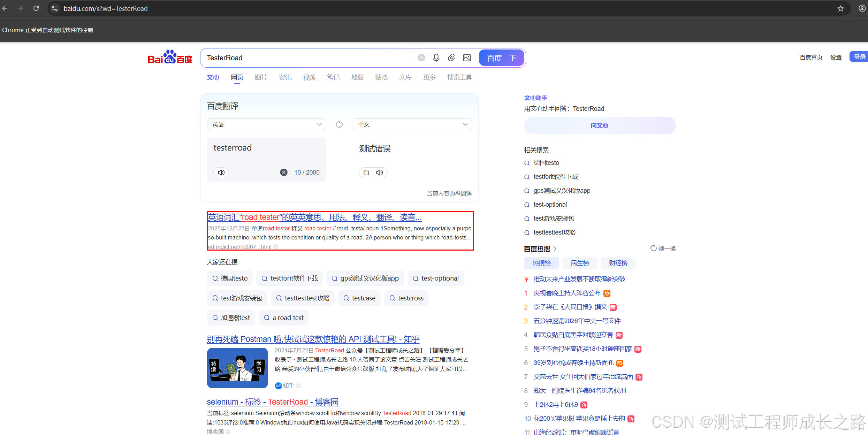Image resolution: width=868 pixels, height=436 pixels.
Task: Play audio of translated text with speaker icon
Action: click(x=379, y=172)
